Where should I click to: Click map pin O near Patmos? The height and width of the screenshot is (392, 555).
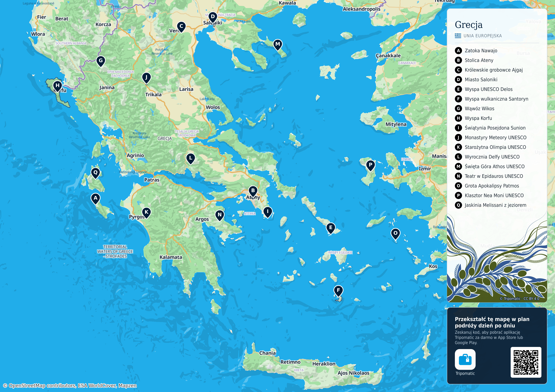396,234
